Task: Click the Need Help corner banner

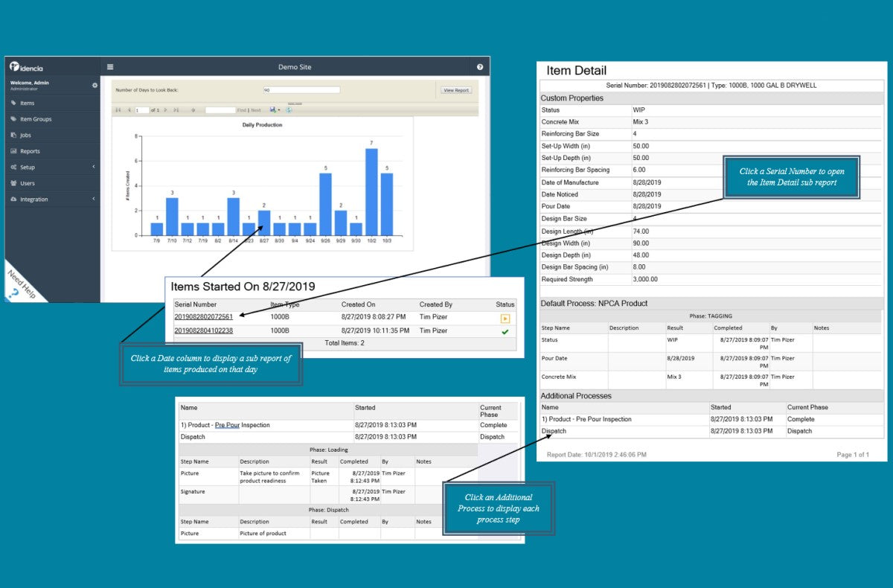Action: tap(21, 285)
